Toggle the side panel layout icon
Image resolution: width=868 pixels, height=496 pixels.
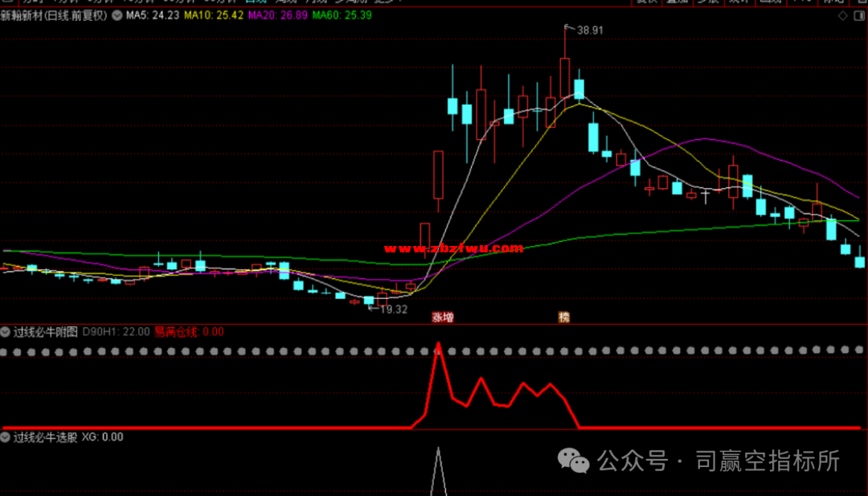pos(860,16)
